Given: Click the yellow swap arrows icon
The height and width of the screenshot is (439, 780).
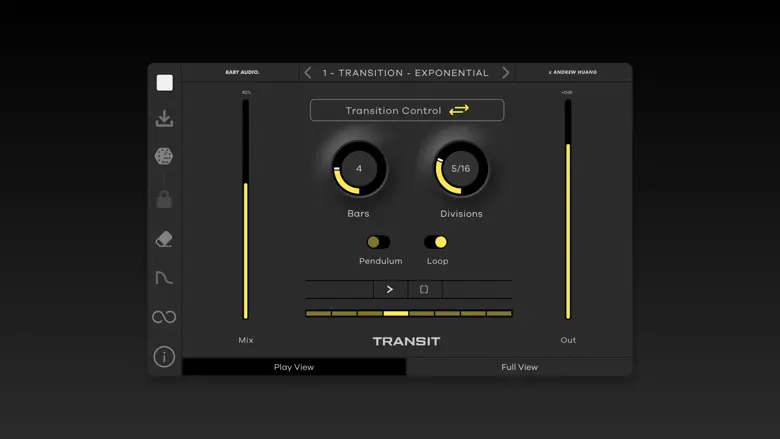Looking at the screenshot, I should [x=459, y=110].
